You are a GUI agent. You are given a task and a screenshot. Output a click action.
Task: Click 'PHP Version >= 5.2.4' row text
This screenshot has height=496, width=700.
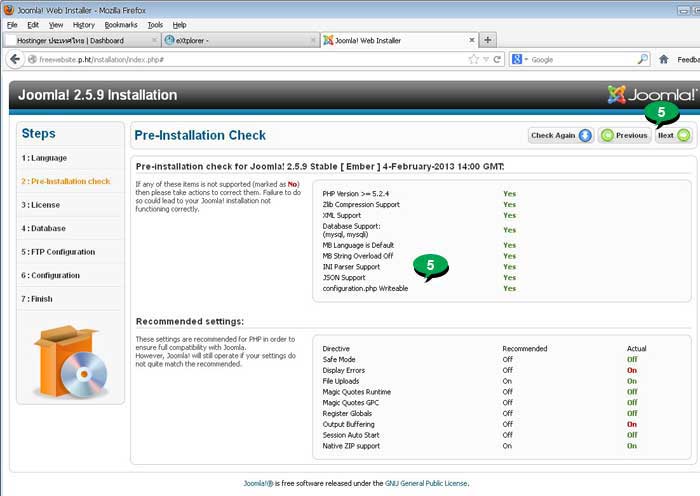tap(356, 194)
